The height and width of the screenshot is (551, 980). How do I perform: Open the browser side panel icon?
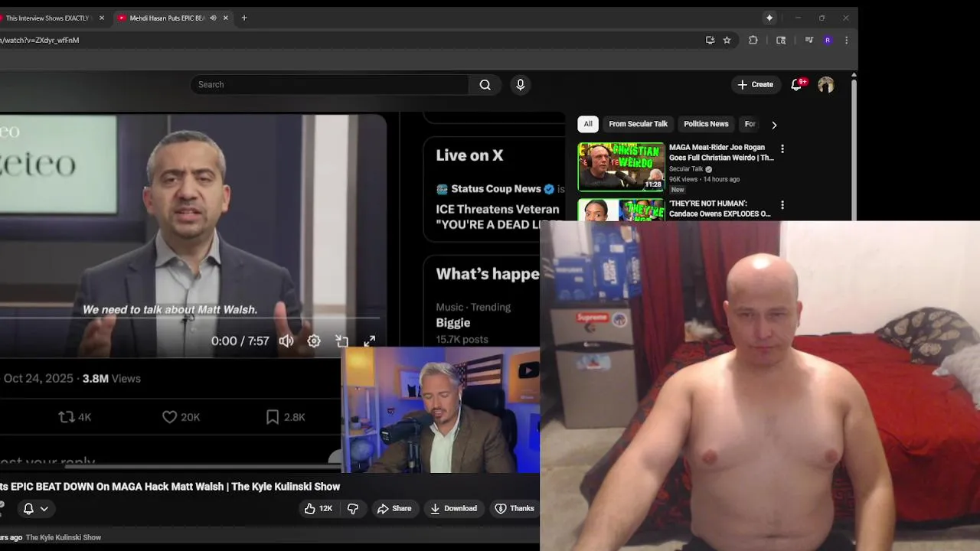[781, 41]
